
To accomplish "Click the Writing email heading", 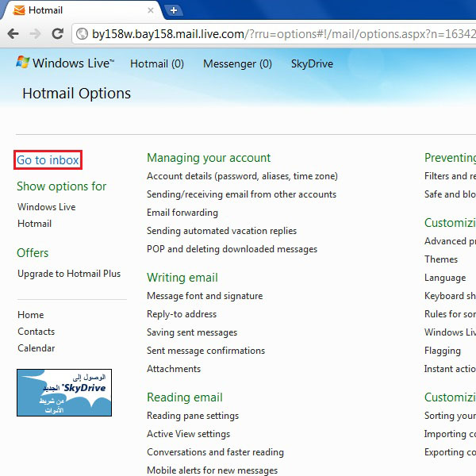I will (182, 278).
